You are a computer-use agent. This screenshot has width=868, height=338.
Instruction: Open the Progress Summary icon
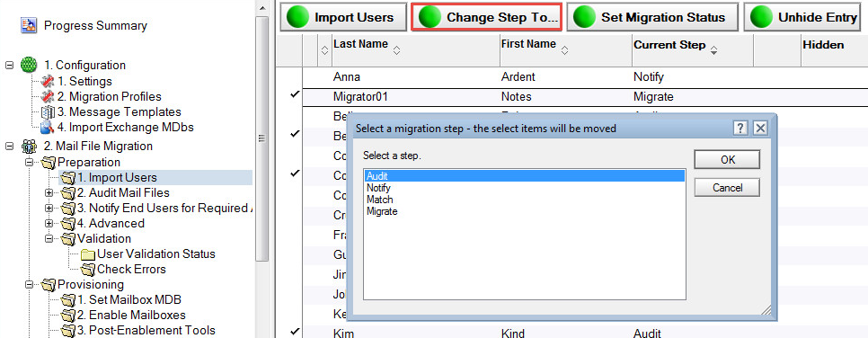tap(28, 25)
